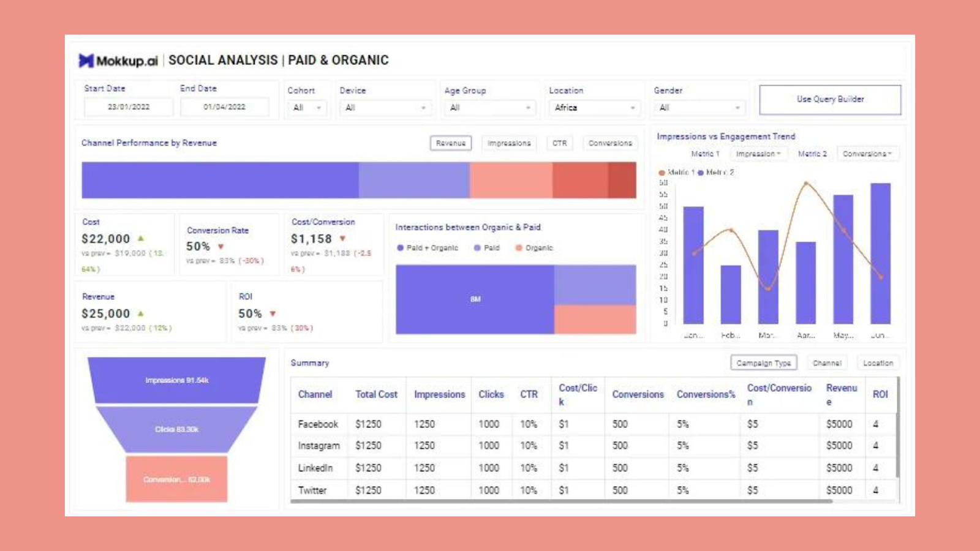
Task: Click the Metric 1 orange legend dot
Action: point(661,173)
